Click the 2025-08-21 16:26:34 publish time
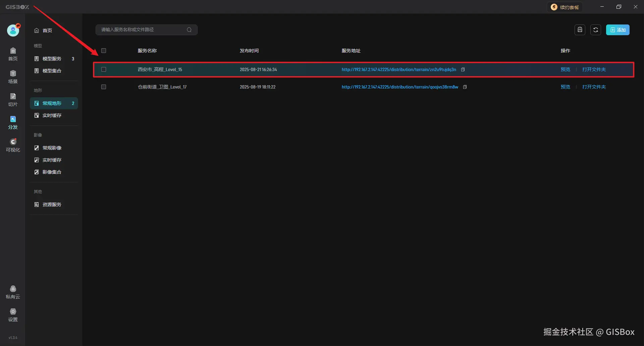Image resolution: width=644 pixels, height=346 pixels. pyautogui.click(x=258, y=70)
